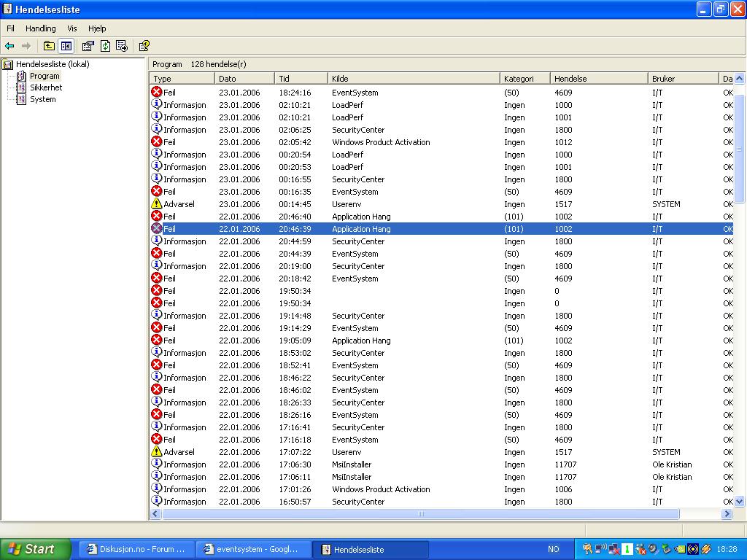Open the Windows Start button

(x=35, y=549)
